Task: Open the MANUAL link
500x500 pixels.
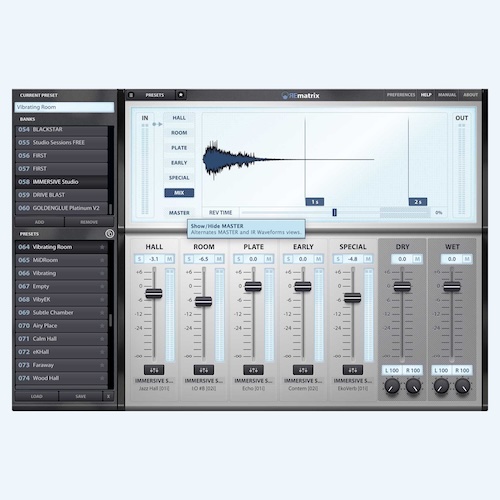Action: pos(447,95)
